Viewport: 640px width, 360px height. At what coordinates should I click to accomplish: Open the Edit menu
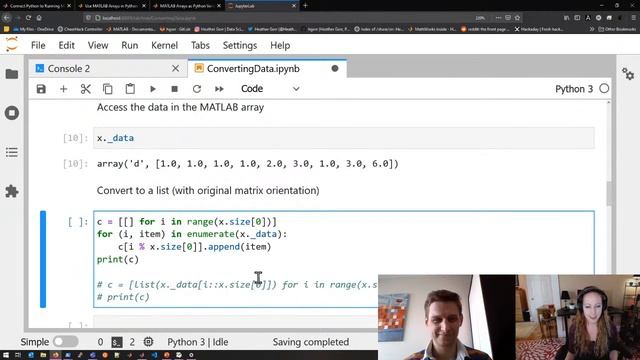click(66, 45)
